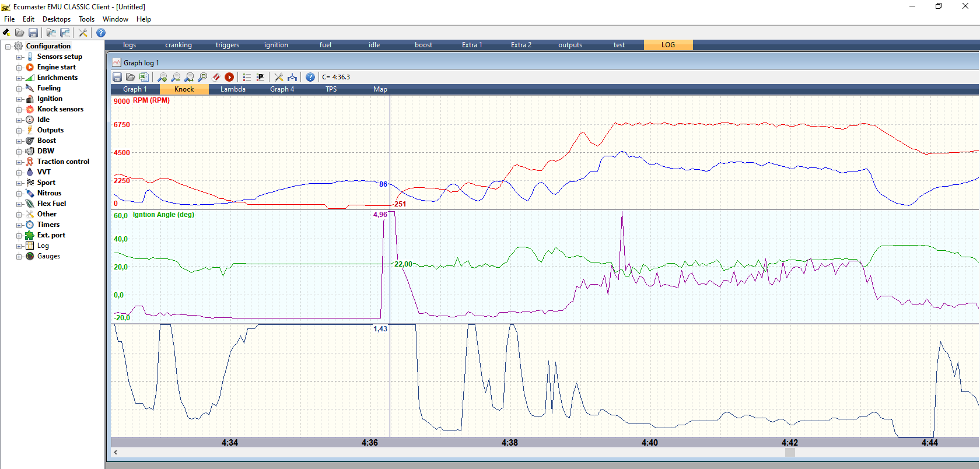This screenshot has height=469, width=980.
Task: Save the graph log via floppy icon
Action: 117,77
